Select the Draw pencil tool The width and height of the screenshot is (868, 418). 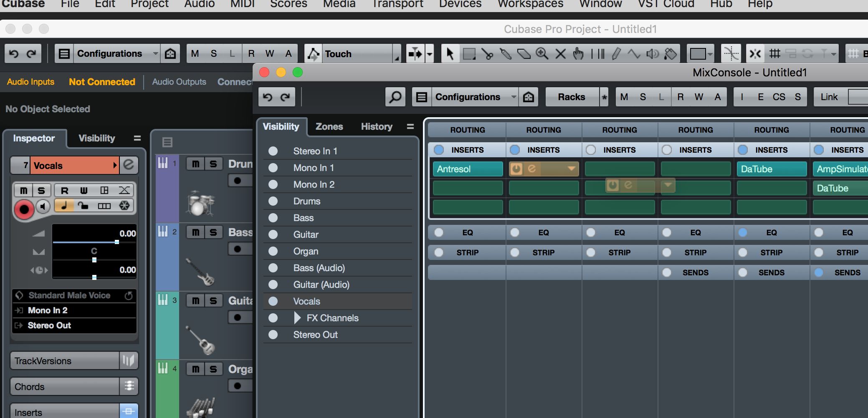click(616, 54)
